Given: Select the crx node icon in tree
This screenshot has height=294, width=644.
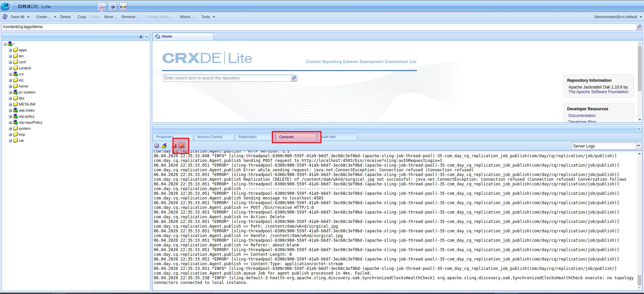Looking at the screenshot, I should click(x=15, y=74).
